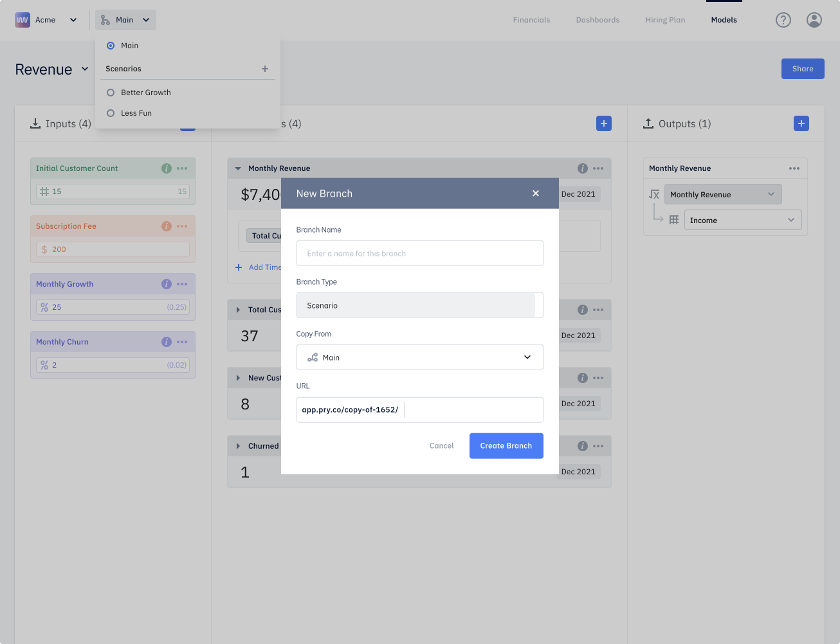Click the add button in Outputs panel
The width and height of the screenshot is (840, 644).
click(801, 123)
